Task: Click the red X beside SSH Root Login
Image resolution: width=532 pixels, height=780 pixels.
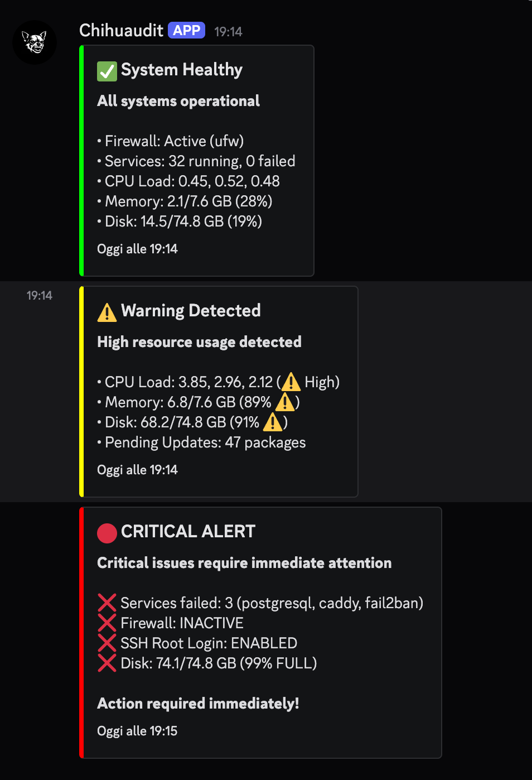Action: click(107, 643)
